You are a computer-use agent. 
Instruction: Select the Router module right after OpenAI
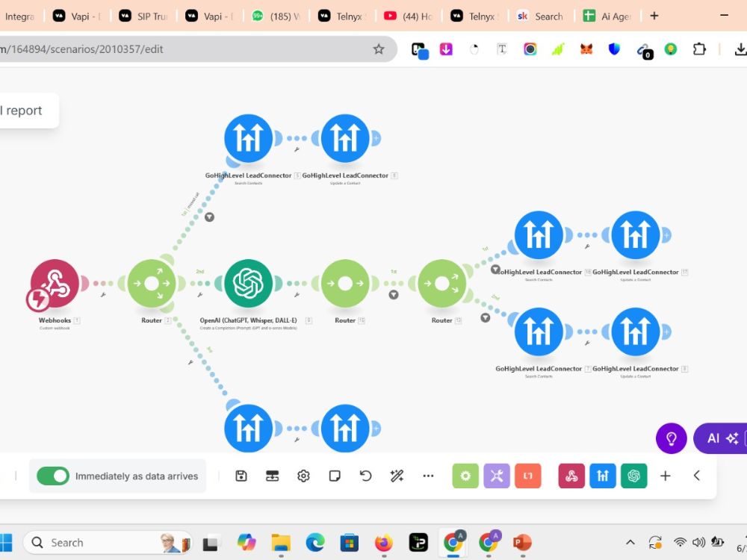[x=345, y=283]
